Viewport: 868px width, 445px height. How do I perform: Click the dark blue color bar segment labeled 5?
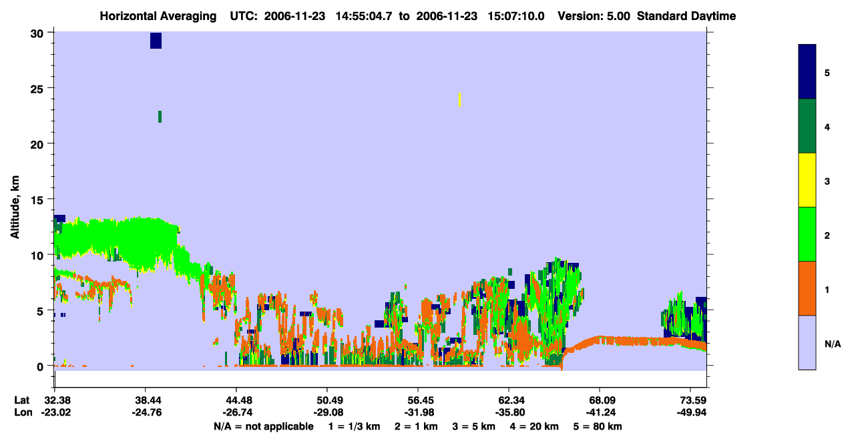click(x=807, y=72)
